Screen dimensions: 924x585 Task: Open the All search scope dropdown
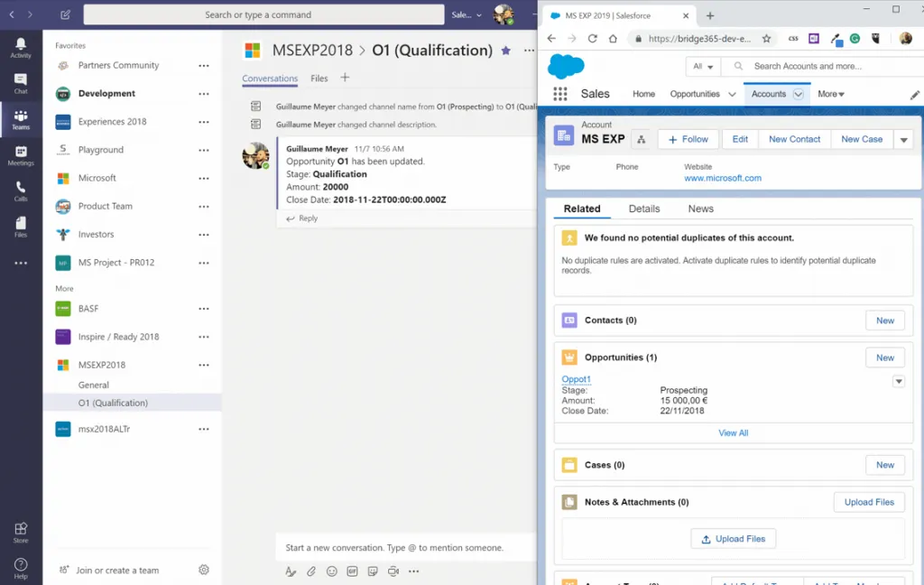[x=703, y=66]
